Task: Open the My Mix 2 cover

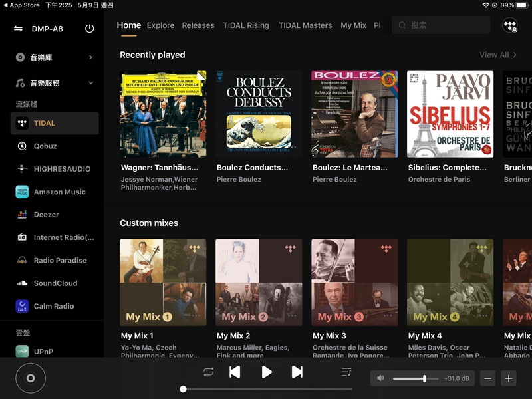Action: 259,283
